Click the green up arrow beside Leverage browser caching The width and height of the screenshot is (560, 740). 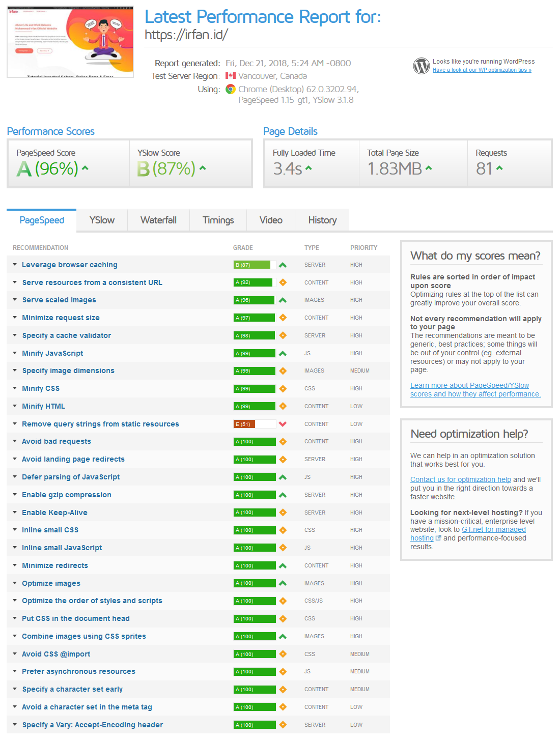point(283,265)
